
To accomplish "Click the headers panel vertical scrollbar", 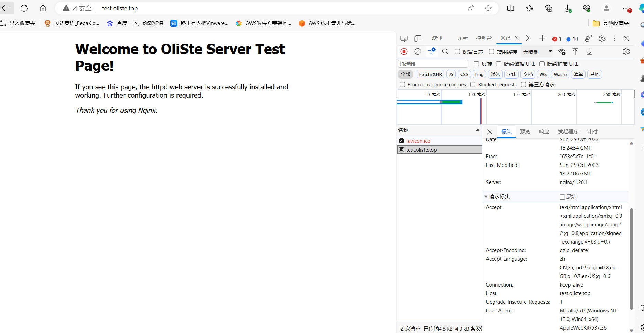I will tap(631, 259).
